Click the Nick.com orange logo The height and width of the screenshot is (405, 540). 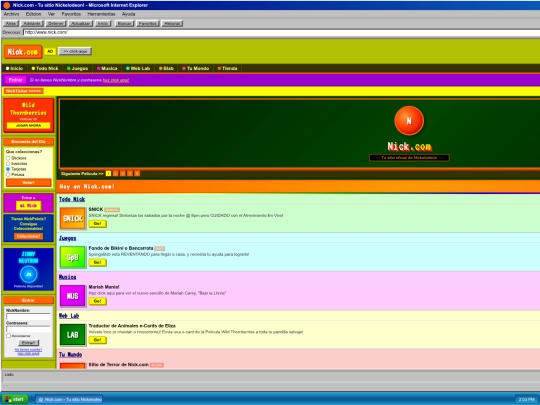[x=23, y=52]
